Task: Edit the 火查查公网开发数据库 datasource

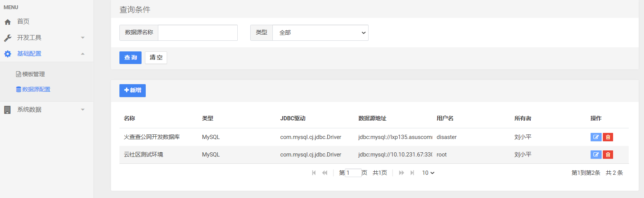Action: click(596, 137)
